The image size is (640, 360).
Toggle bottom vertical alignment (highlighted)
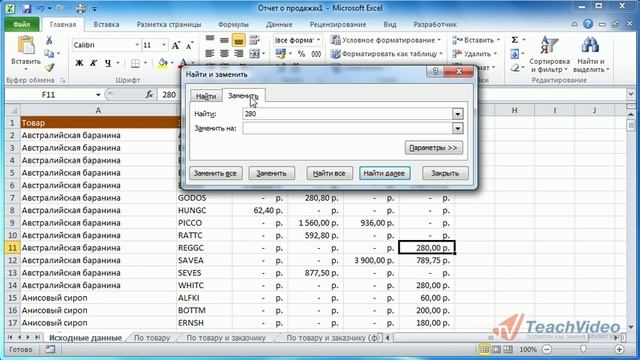(239, 40)
